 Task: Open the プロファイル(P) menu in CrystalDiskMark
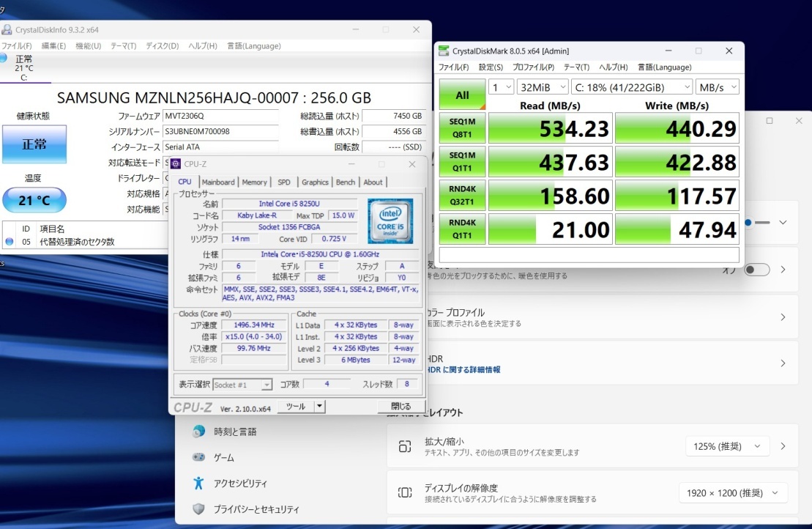point(533,67)
